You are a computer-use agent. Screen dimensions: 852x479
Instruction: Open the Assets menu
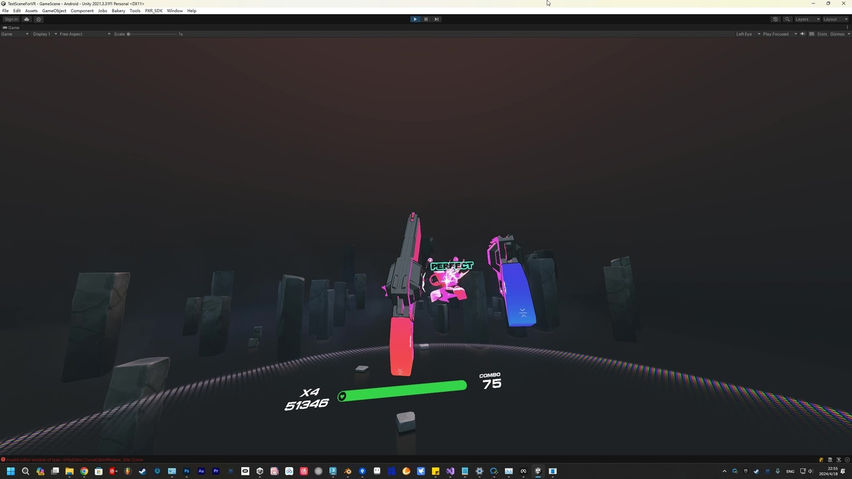(x=32, y=11)
